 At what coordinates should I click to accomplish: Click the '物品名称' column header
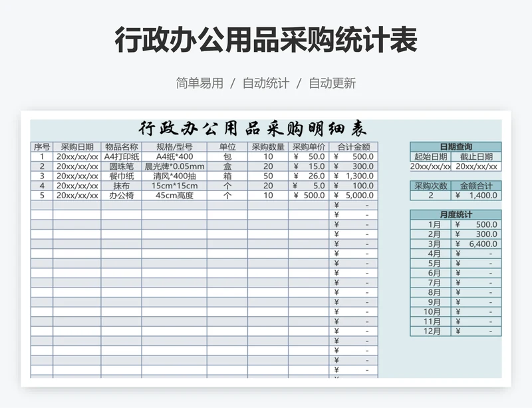(x=122, y=147)
